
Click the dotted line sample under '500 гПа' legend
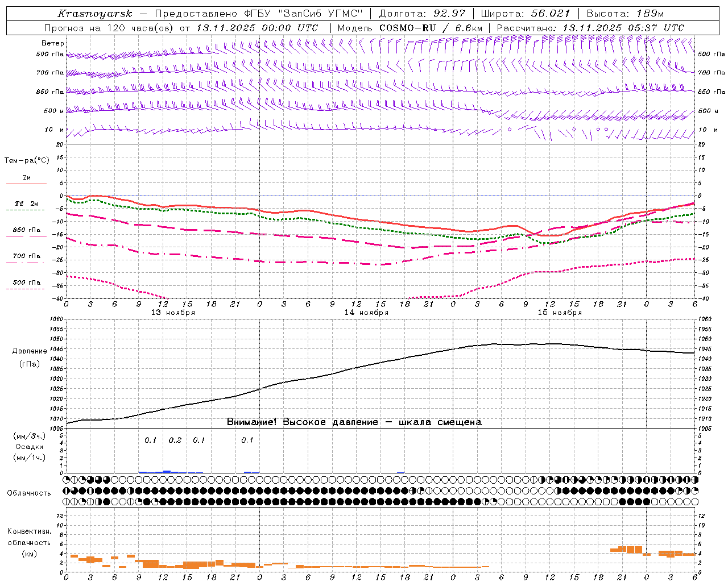26,289
